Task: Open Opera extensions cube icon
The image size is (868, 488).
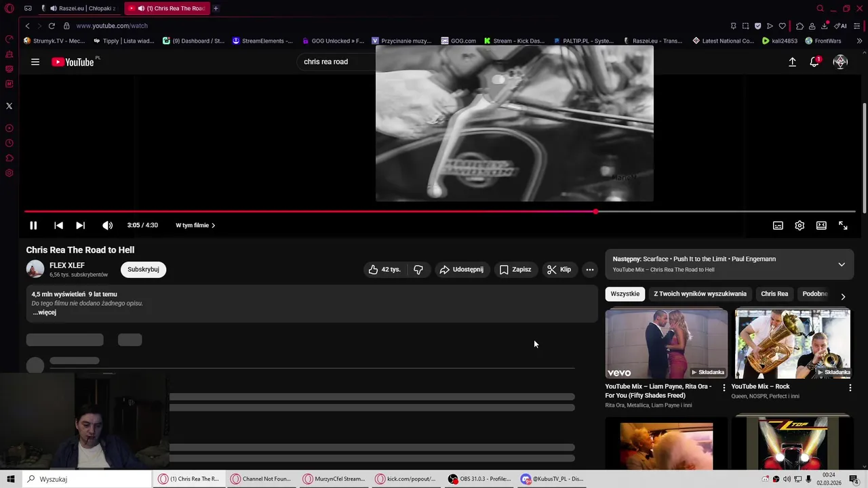Action: click(x=800, y=26)
